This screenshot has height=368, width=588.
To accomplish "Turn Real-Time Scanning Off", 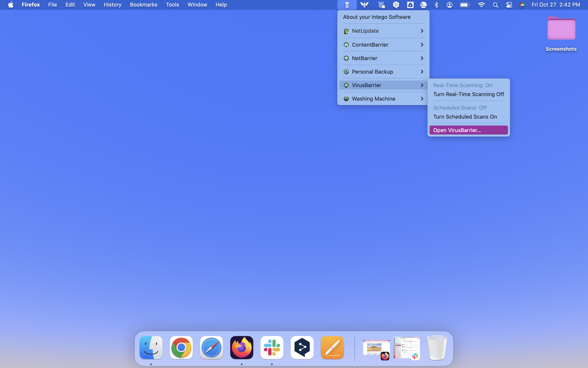I will point(468,94).
